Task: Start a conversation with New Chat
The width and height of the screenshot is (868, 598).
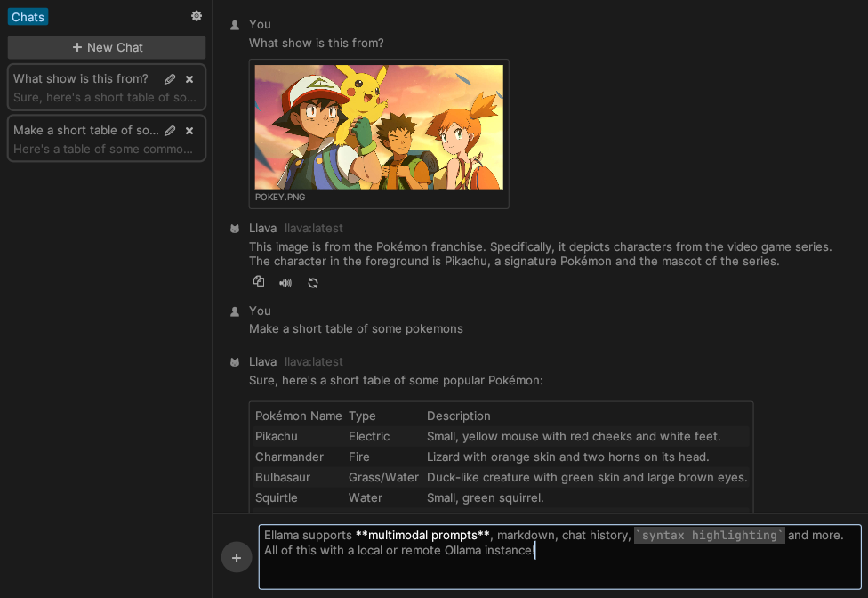Action: pyautogui.click(x=106, y=47)
